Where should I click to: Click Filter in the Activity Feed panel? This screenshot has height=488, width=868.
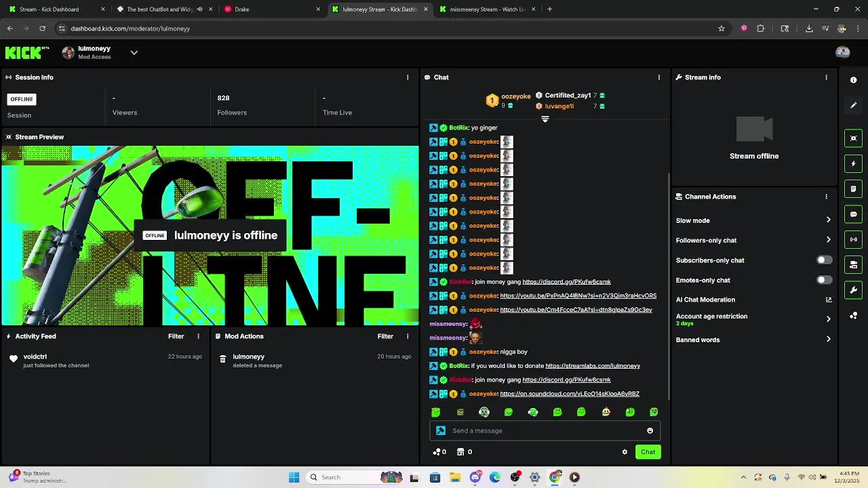(176, 336)
